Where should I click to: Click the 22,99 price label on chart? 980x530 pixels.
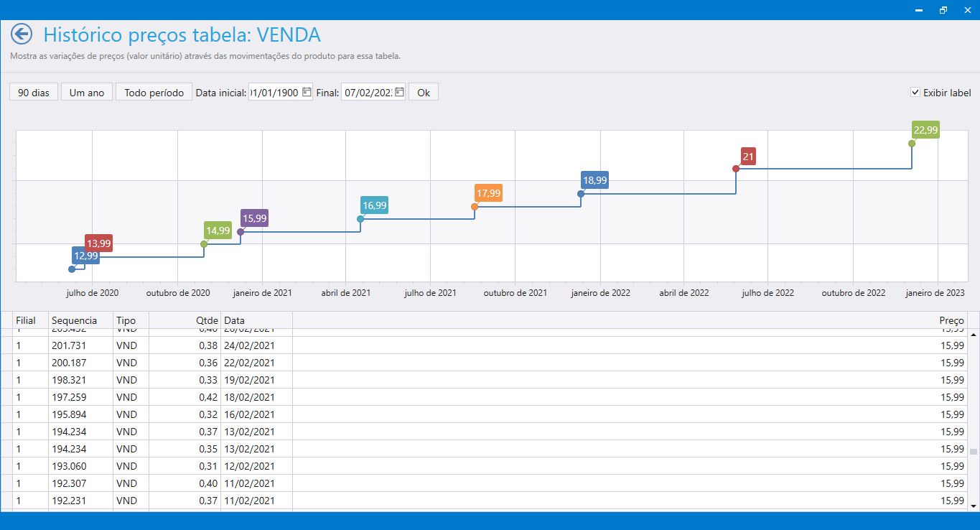click(x=925, y=130)
